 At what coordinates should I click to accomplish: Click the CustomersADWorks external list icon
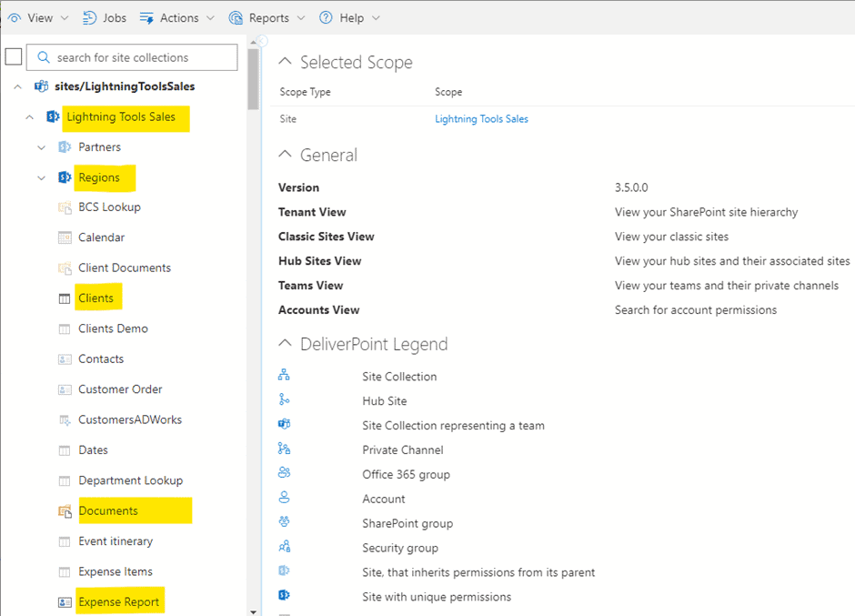coord(65,420)
